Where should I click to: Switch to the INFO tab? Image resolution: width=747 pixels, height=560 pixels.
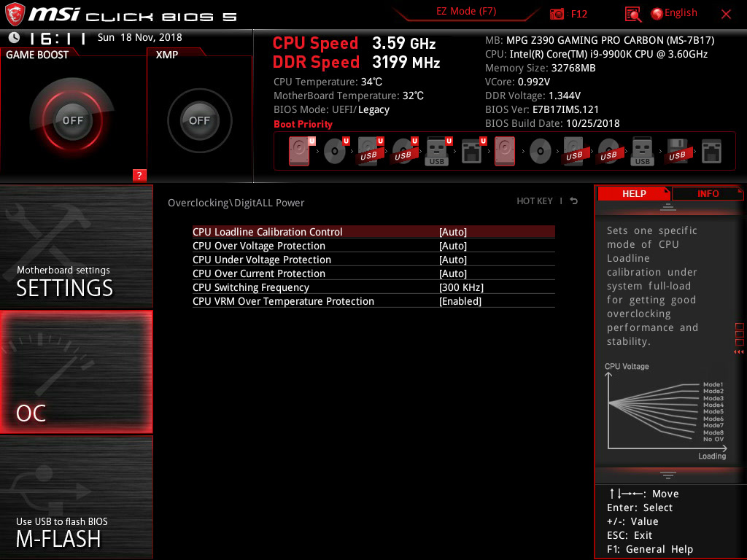[708, 193]
